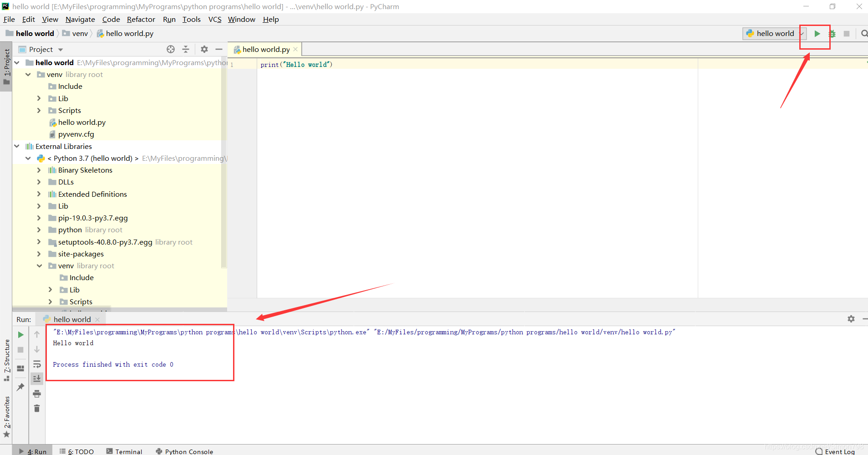Collapse Python 3.7 (hello world) node
The image size is (868, 455).
tap(28, 158)
